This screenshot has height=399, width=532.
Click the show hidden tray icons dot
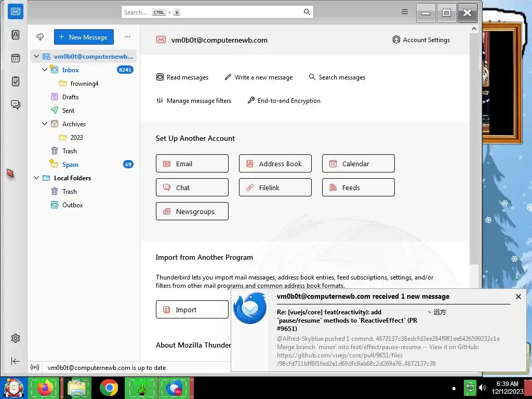(454, 389)
